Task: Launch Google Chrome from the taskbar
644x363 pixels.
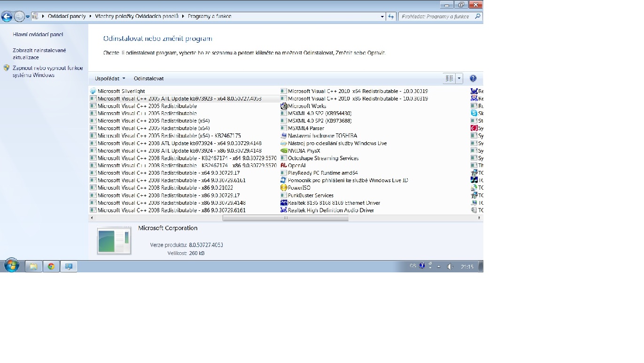Action: [x=51, y=266]
